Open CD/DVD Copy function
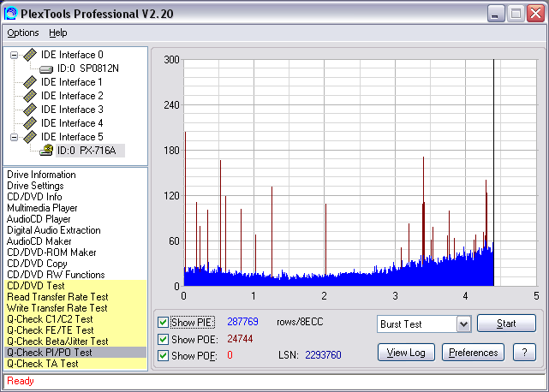This screenshot has height=392, width=549. coord(37,264)
